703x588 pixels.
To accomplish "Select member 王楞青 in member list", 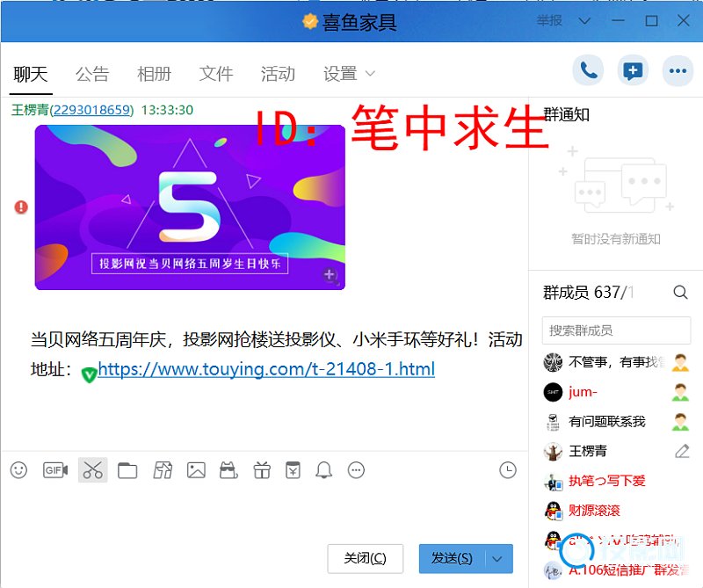I will click(x=616, y=451).
